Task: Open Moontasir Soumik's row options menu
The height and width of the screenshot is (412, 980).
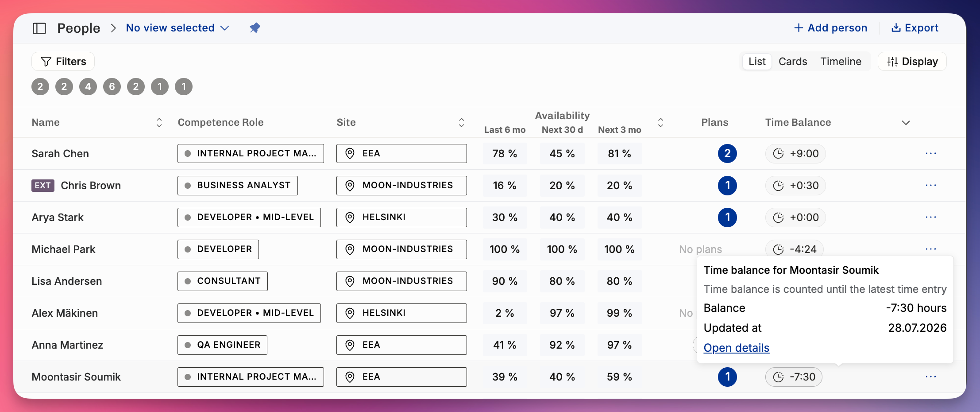Action: pos(930,377)
